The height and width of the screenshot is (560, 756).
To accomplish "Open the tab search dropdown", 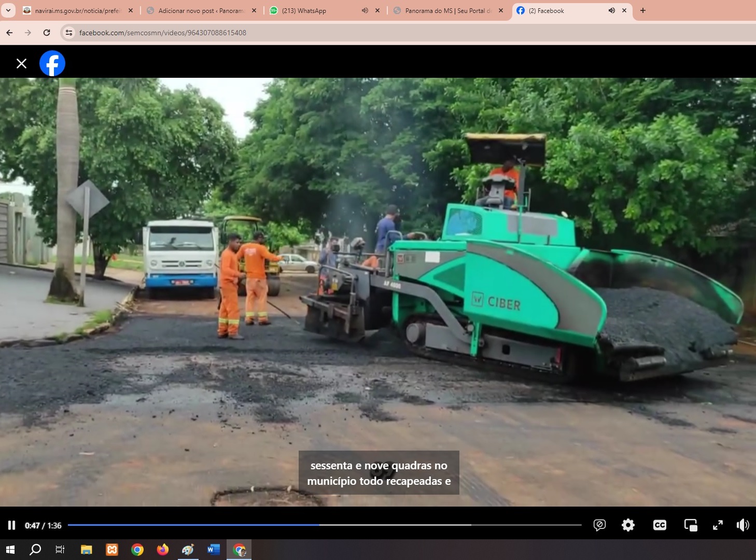I will (x=8, y=10).
